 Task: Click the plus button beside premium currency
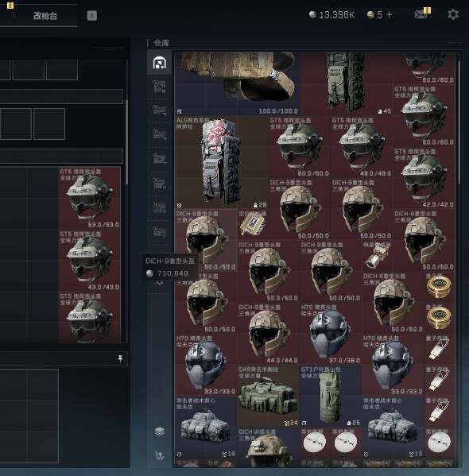(x=389, y=14)
